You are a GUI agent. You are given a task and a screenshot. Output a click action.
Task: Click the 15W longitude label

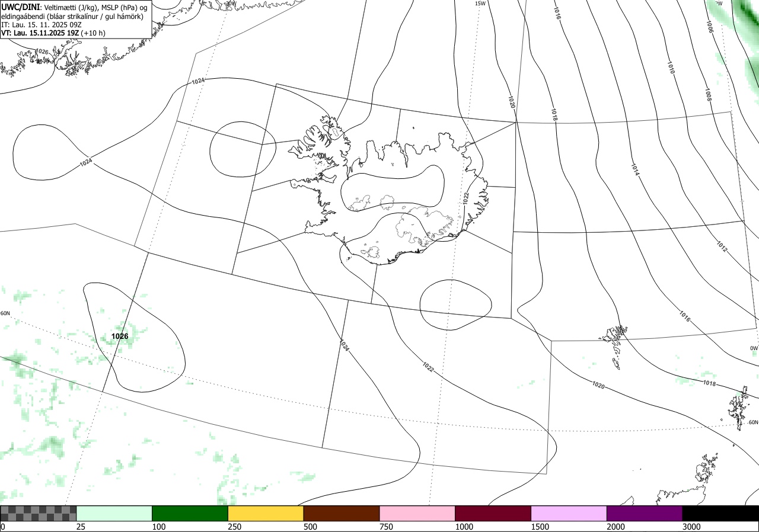480,4
